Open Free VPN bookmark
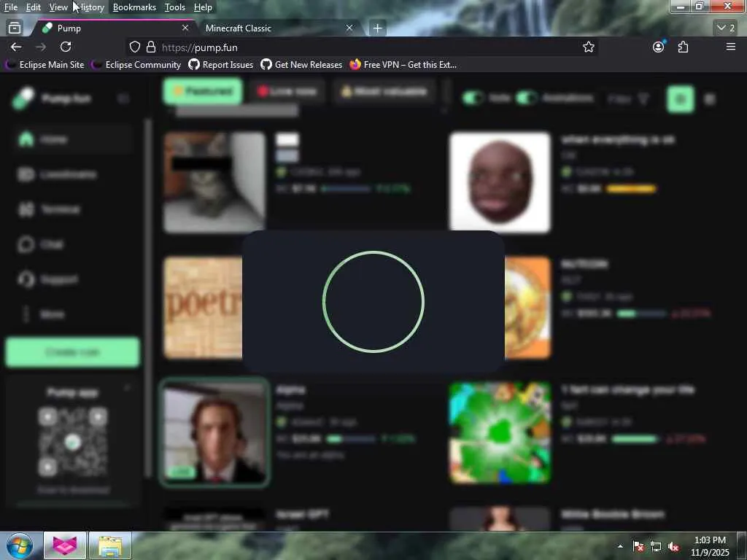The image size is (747, 560). (403, 65)
